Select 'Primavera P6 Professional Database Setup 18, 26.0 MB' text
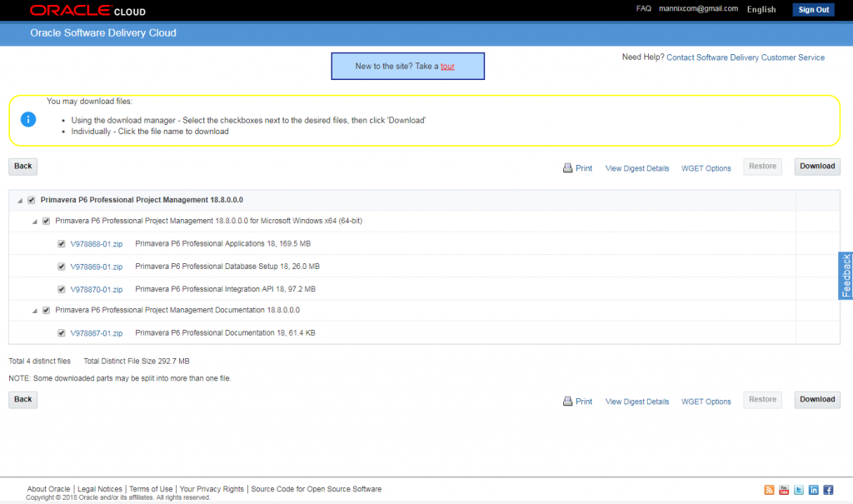853x504 pixels. point(227,267)
